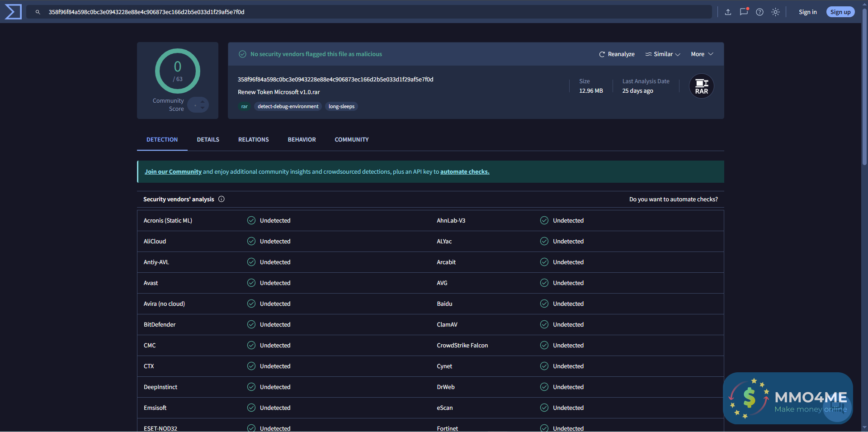Click the Sign up button

coord(840,12)
